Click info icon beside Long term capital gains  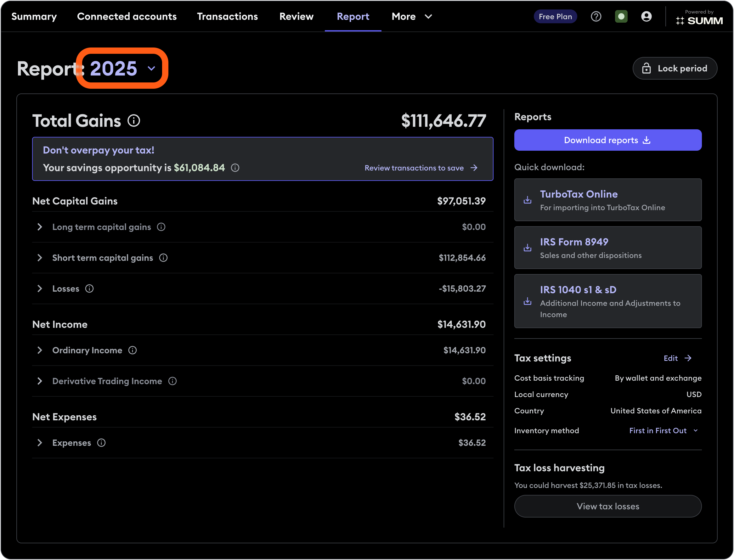tap(161, 227)
